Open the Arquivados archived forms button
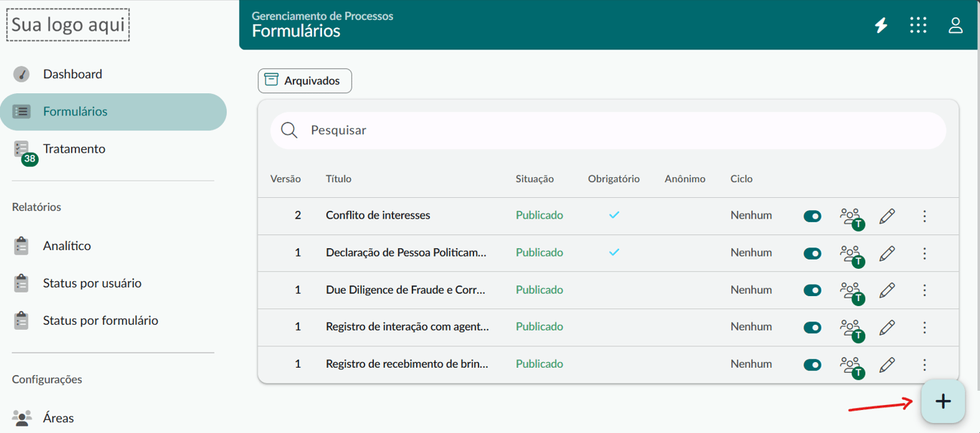 [x=305, y=80]
